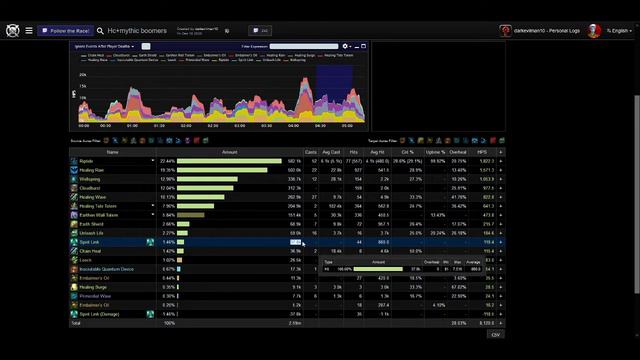Expand the Healing Tide Totem row arrow
The width and height of the screenshot is (640, 360).
tap(153, 206)
